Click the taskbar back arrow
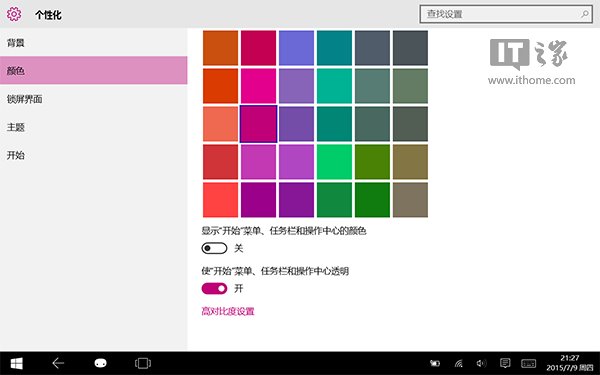600x375 pixels. (58, 363)
